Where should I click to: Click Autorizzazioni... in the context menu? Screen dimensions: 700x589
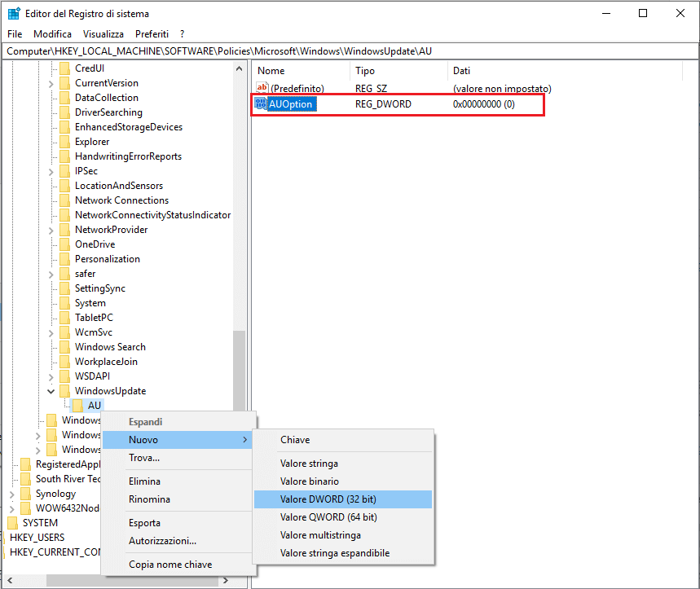178,541
